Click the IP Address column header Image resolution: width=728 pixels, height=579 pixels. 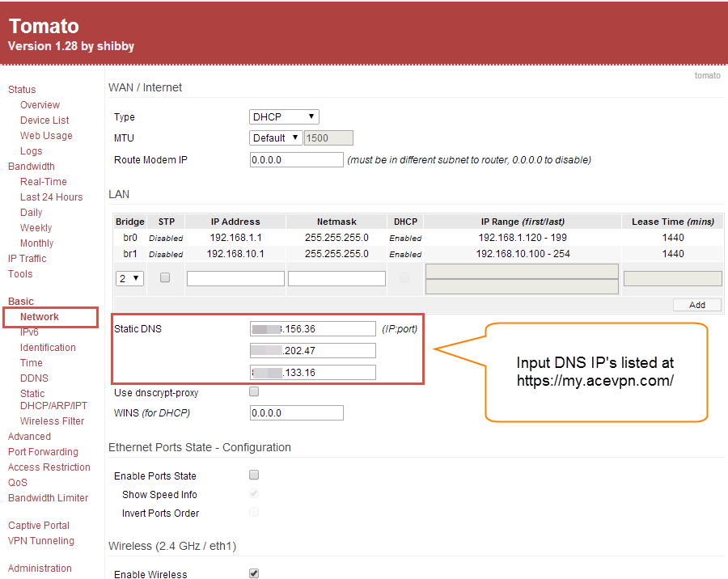(235, 222)
